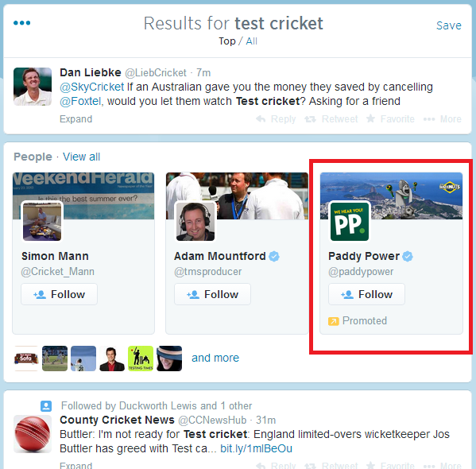This screenshot has width=476, height=469.
Task: Open the bit.ly/1mlBeOu link
Action: 256,448
